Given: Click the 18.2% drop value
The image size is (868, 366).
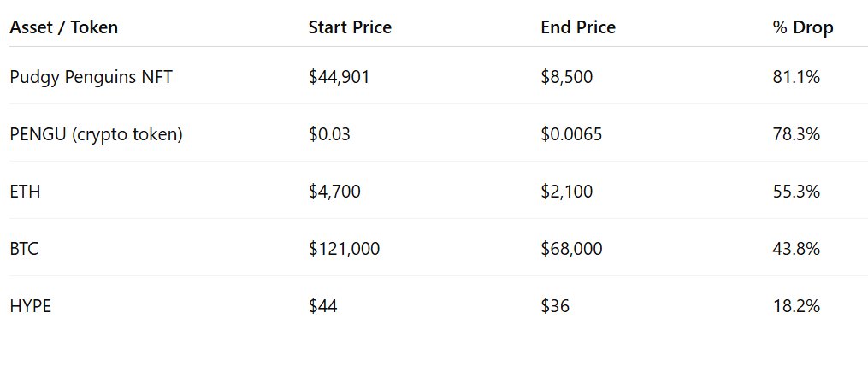Looking at the screenshot, I should pyautogui.click(x=796, y=306).
